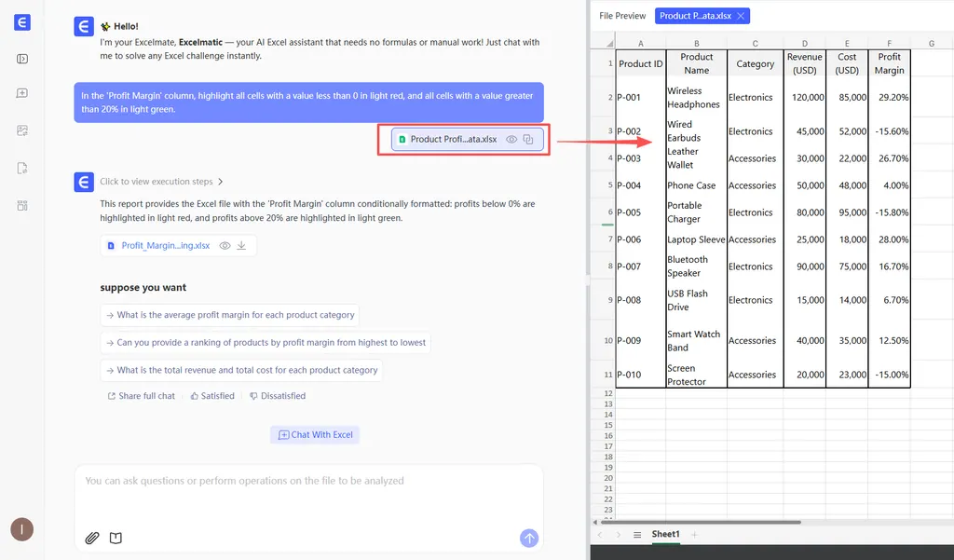Expand the sidebar panel icon
The image size is (954, 560).
(22, 59)
